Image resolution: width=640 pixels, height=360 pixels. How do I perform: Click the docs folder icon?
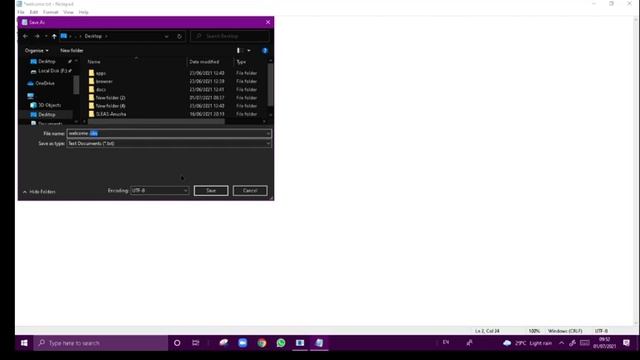(91, 89)
